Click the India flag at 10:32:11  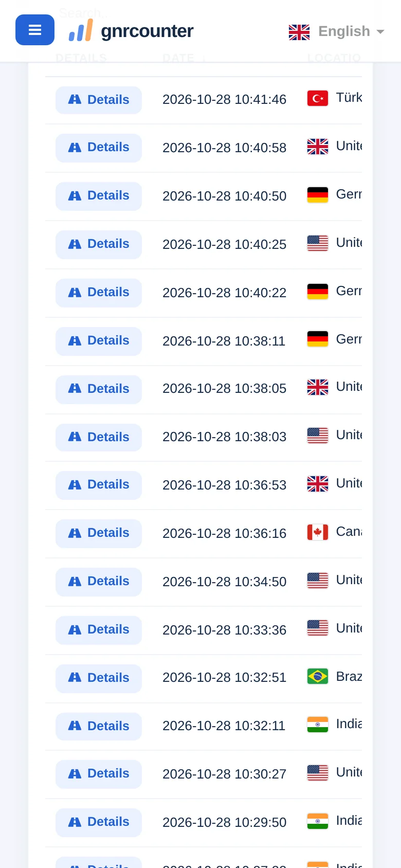318,725
